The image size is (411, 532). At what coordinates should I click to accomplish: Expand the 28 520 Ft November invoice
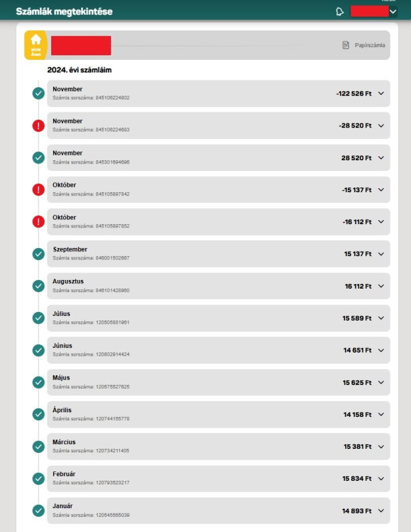(x=381, y=158)
